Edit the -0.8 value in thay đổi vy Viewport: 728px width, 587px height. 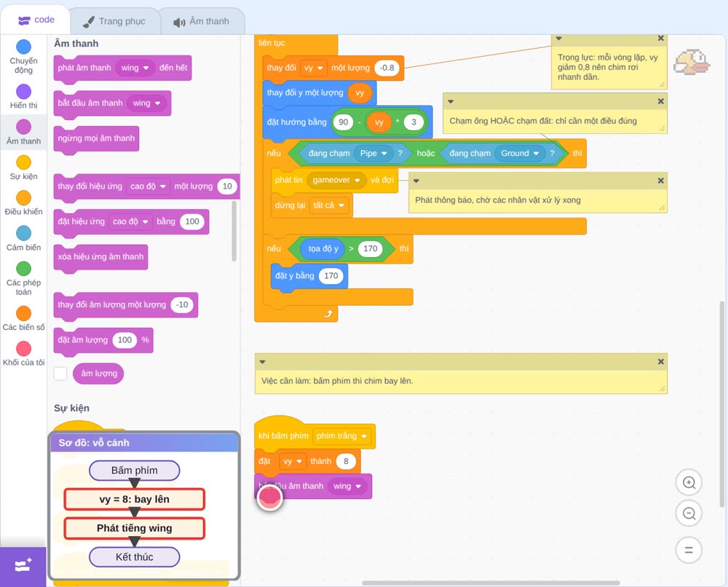coord(387,68)
